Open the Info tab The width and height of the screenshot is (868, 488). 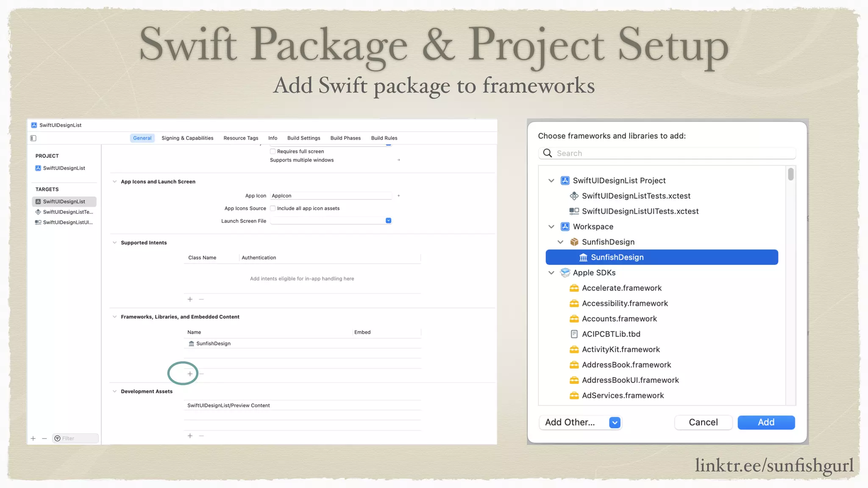pyautogui.click(x=273, y=138)
